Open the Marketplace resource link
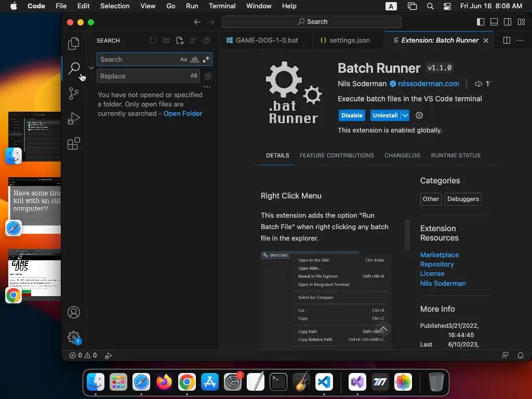 click(440, 255)
